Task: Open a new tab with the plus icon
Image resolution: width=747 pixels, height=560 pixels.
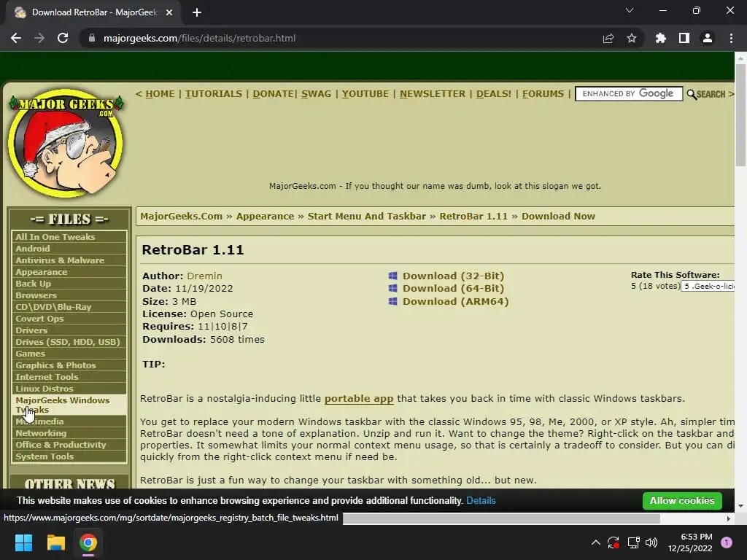Action: (197, 12)
